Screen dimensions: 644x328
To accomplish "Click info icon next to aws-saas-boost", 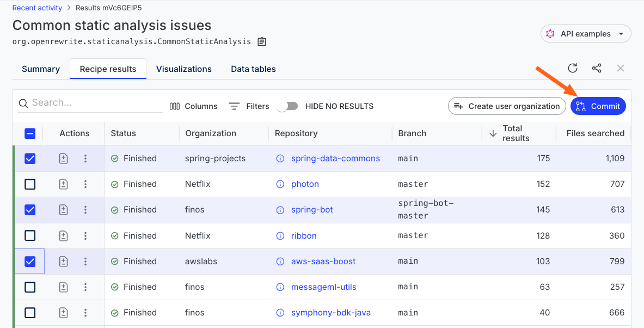I will tap(280, 262).
